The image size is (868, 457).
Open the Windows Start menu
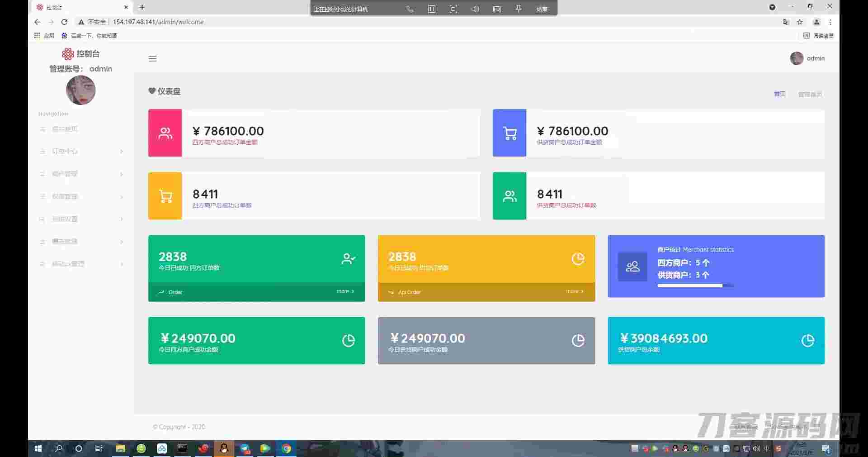click(x=38, y=448)
